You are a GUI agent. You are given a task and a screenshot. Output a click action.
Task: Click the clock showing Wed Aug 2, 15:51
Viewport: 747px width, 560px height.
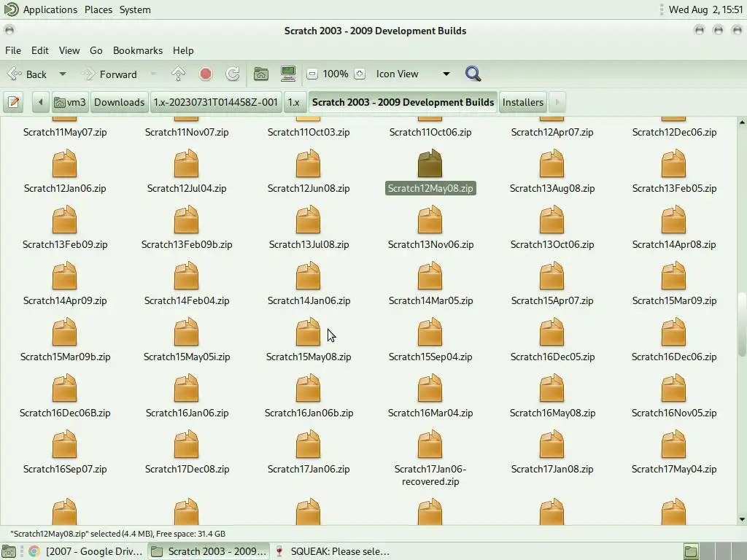click(705, 9)
